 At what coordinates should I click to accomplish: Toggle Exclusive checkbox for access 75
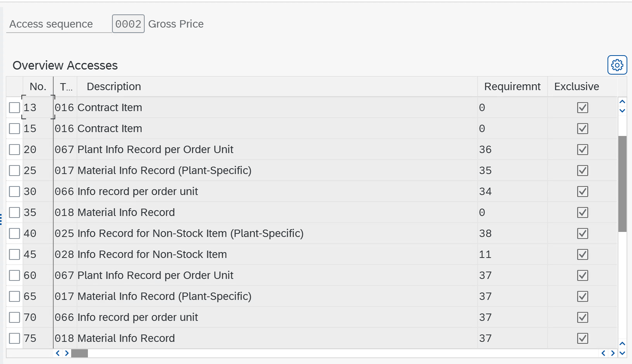[582, 338]
